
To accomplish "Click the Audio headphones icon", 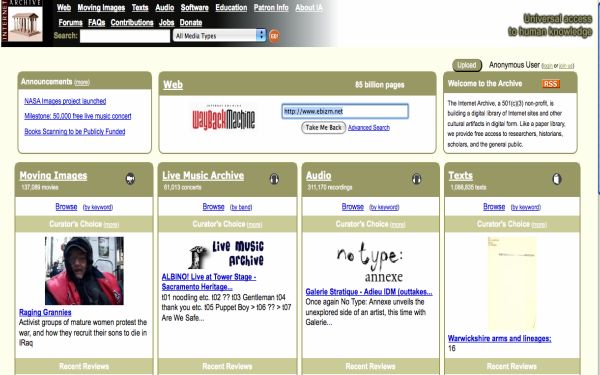I will pyautogui.click(x=417, y=179).
